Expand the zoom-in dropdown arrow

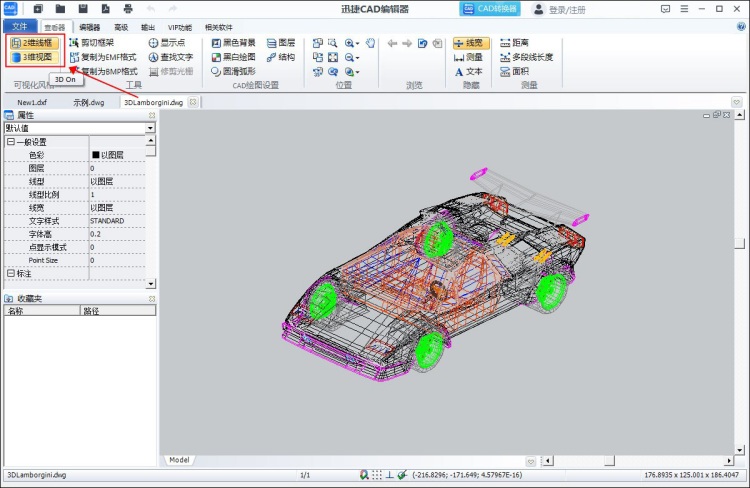click(x=357, y=44)
